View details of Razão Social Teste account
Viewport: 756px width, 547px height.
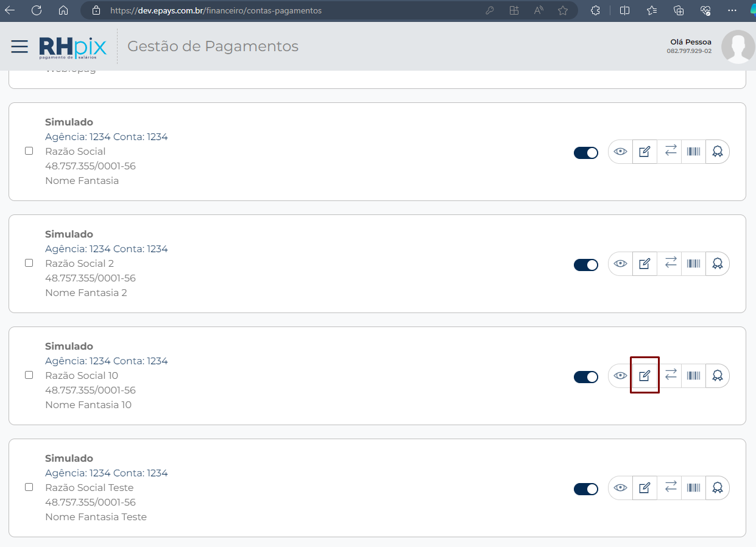pyautogui.click(x=620, y=488)
